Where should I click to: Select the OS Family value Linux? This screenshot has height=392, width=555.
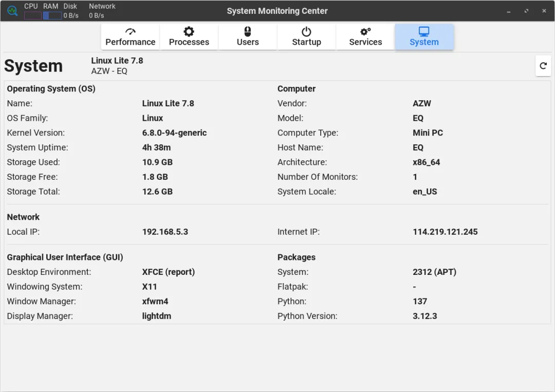(153, 118)
